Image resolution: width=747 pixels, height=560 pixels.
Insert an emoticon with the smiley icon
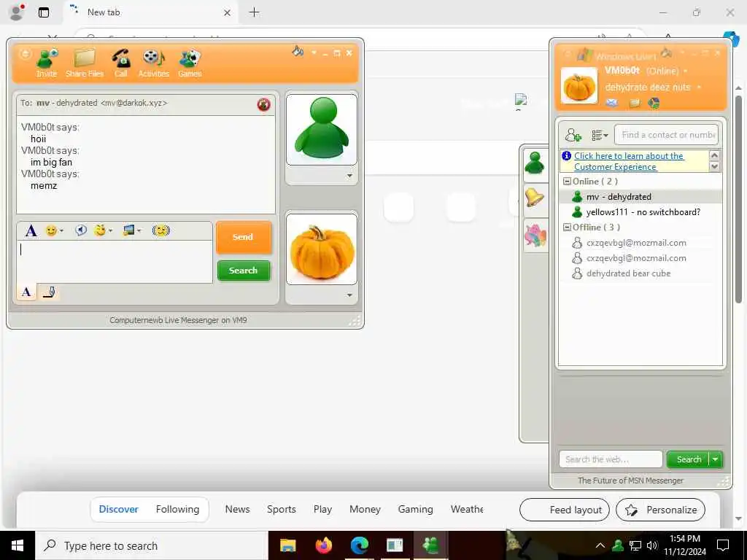click(x=51, y=230)
